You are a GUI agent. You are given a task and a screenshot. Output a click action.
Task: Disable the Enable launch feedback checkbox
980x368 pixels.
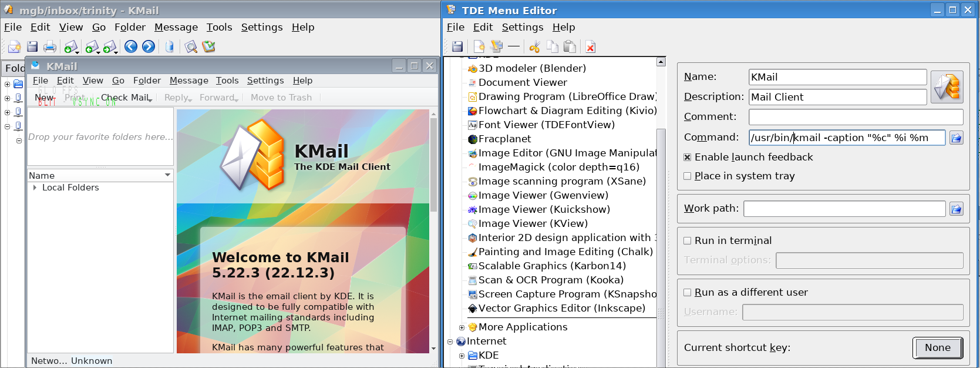(688, 158)
